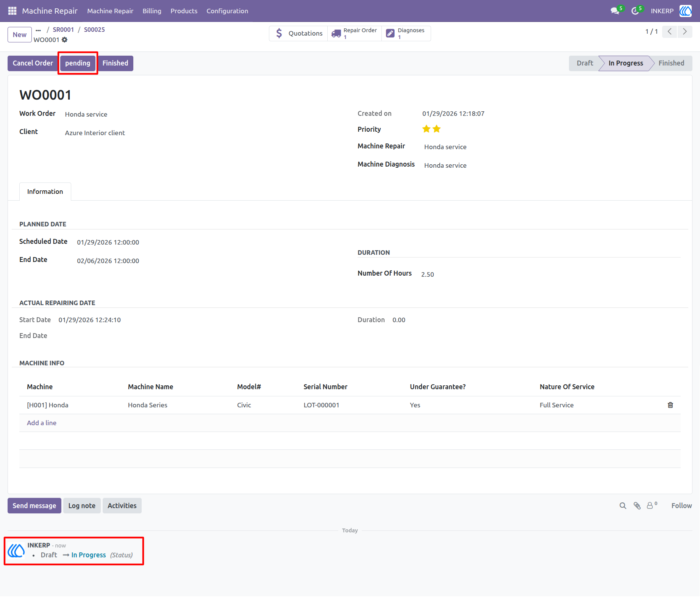Viewport: 700px width, 597px height.
Task: Expand the breadcrumb ellipsis
Action: click(38, 30)
